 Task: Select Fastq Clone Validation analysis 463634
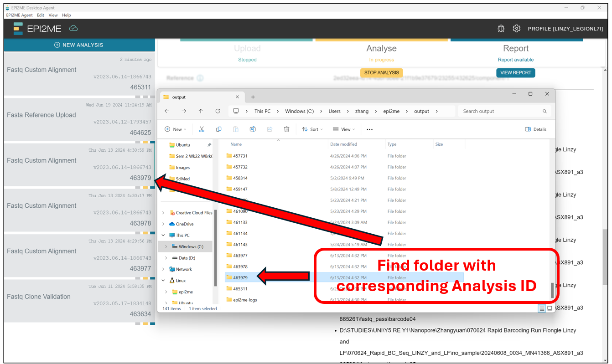pos(79,301)
